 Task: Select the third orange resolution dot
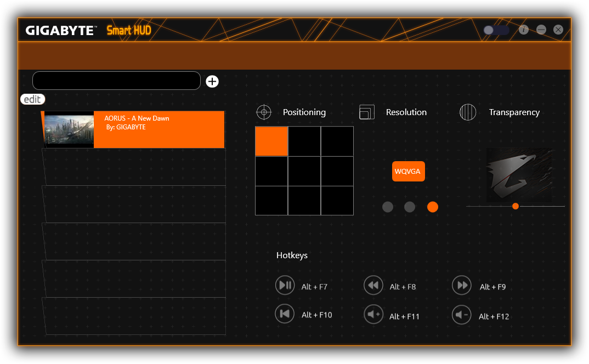pyautogui.click(x=433, y=207)
